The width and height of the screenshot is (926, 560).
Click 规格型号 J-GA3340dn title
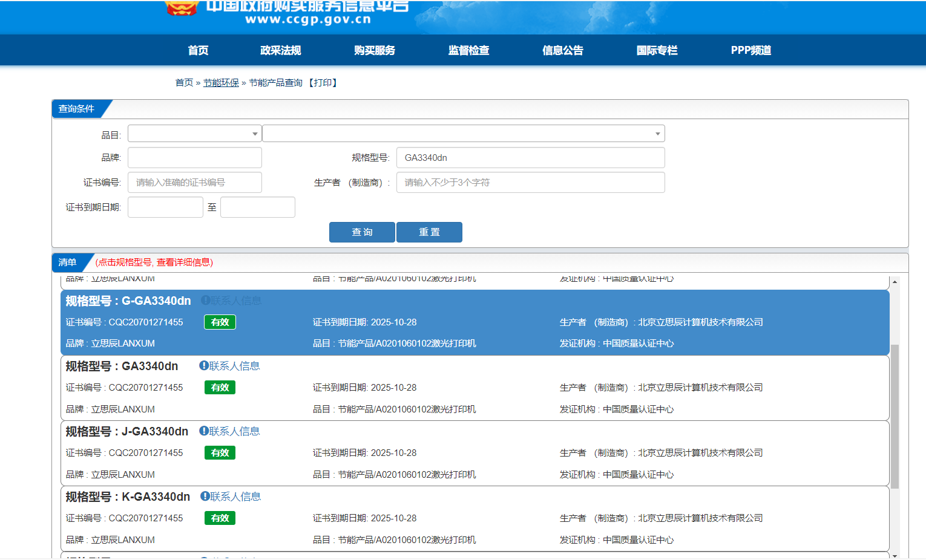127,431
